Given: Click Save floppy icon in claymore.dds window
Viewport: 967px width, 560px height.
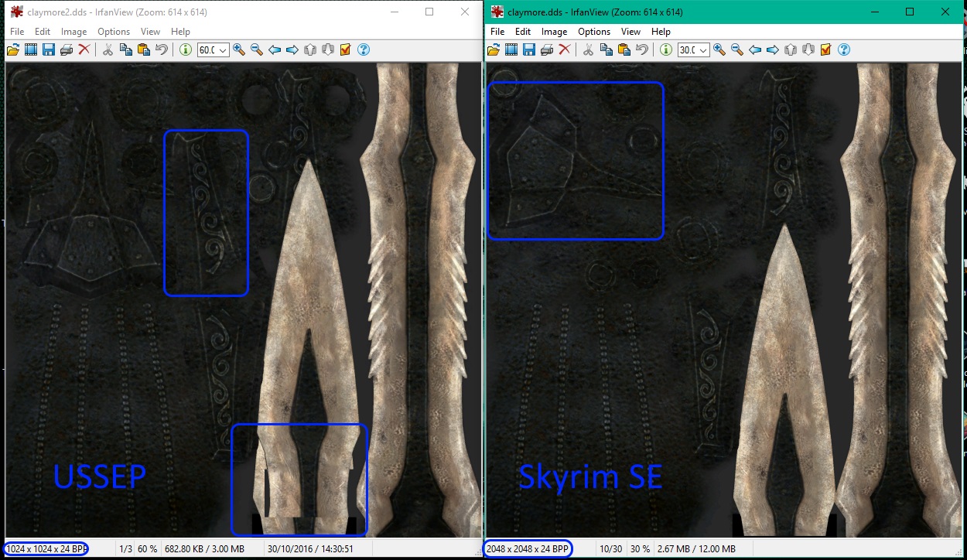Looking at the screenshot, I should 529,50.
